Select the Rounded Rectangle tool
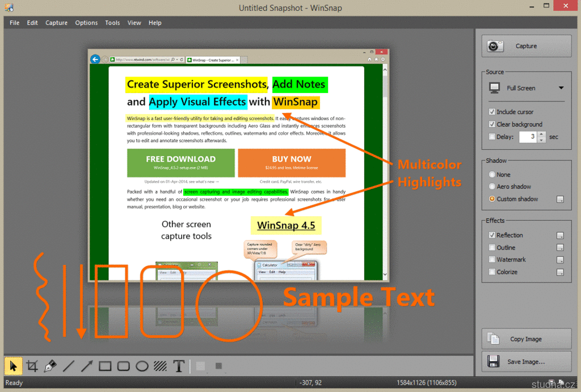Viewport: 581px width, 392px height. tap(124, 366)
